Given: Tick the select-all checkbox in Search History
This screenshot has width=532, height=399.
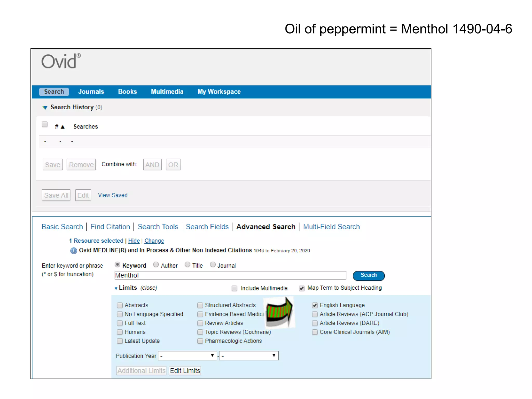Looking at the screenshot, I should pos(45,124).
